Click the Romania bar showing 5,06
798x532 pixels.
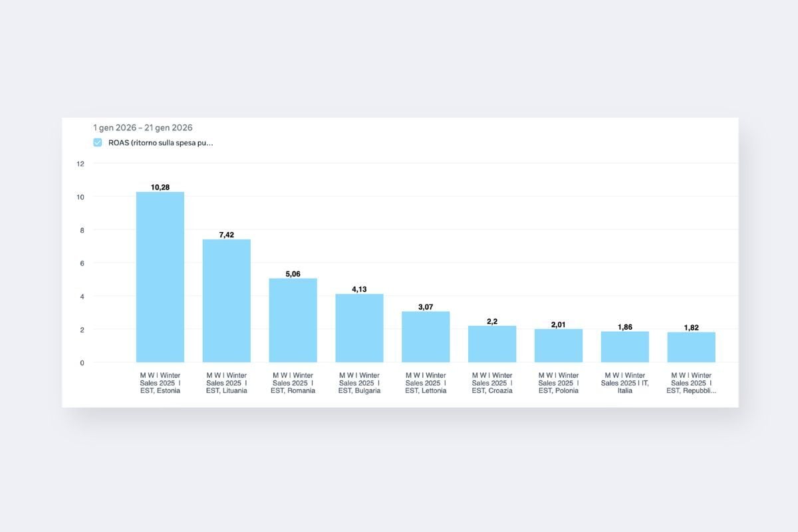point(293,321)
